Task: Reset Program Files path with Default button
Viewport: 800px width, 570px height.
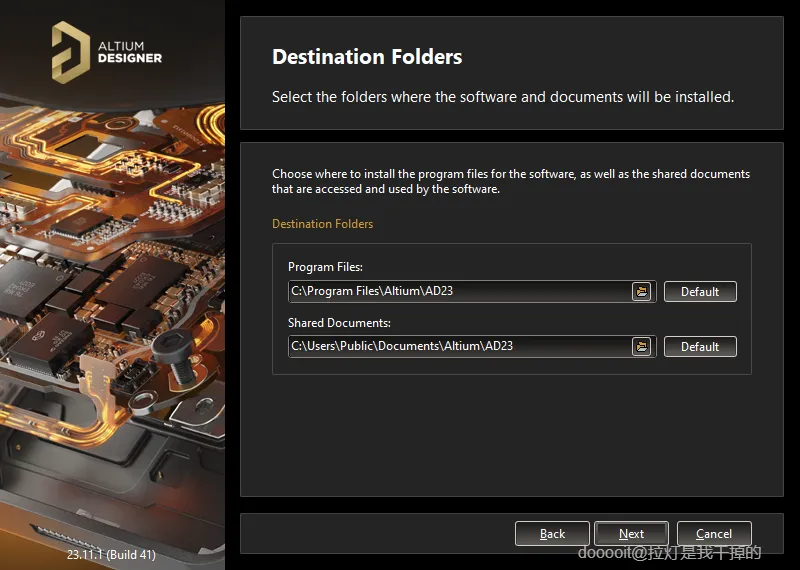Action: point(700,292)
